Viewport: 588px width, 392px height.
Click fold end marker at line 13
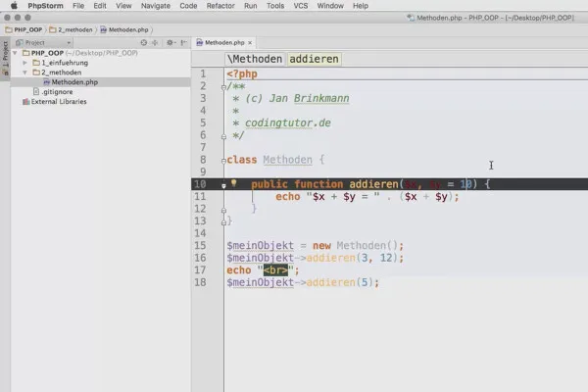[x=223, y=222]
